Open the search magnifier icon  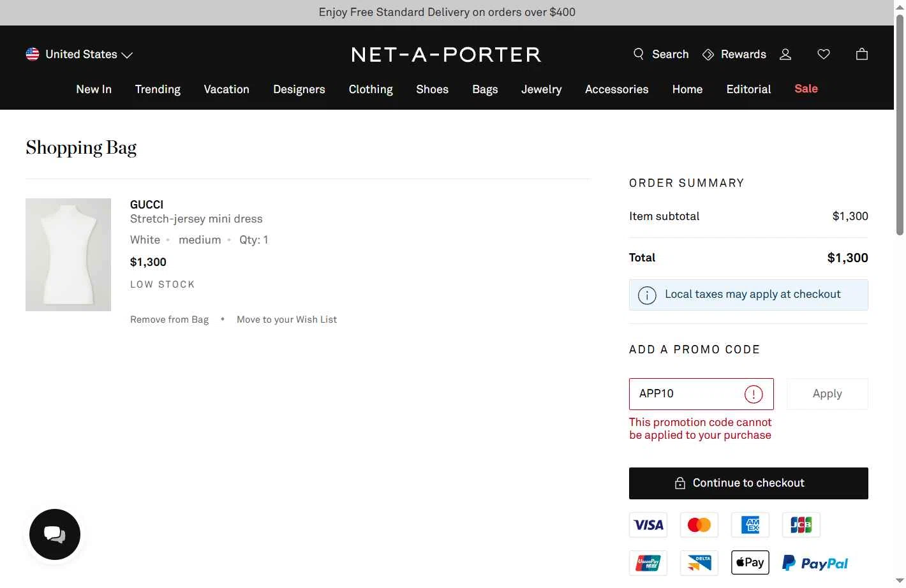(639, 54)
